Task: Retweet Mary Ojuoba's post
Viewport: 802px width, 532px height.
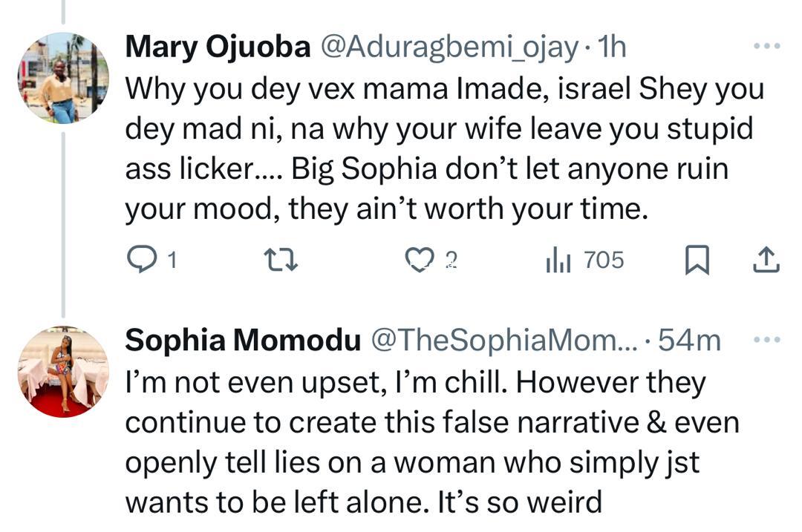Action: [x=281, y=260]
